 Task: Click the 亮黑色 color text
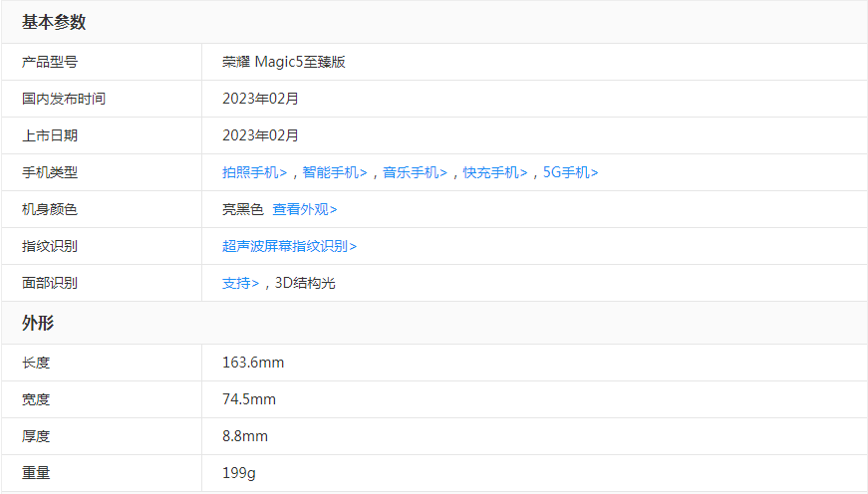pos(243,210)
